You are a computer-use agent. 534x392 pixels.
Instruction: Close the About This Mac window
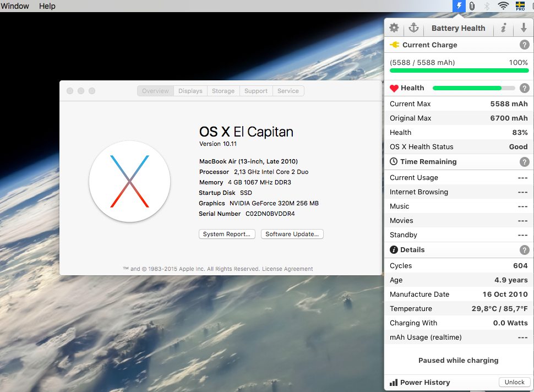point(70,91)
